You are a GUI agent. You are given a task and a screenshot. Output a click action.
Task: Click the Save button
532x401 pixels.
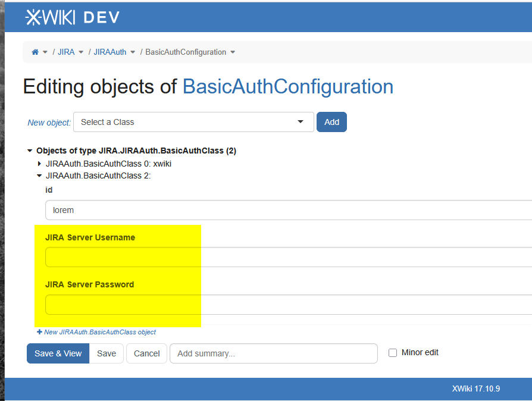(107, 353)
